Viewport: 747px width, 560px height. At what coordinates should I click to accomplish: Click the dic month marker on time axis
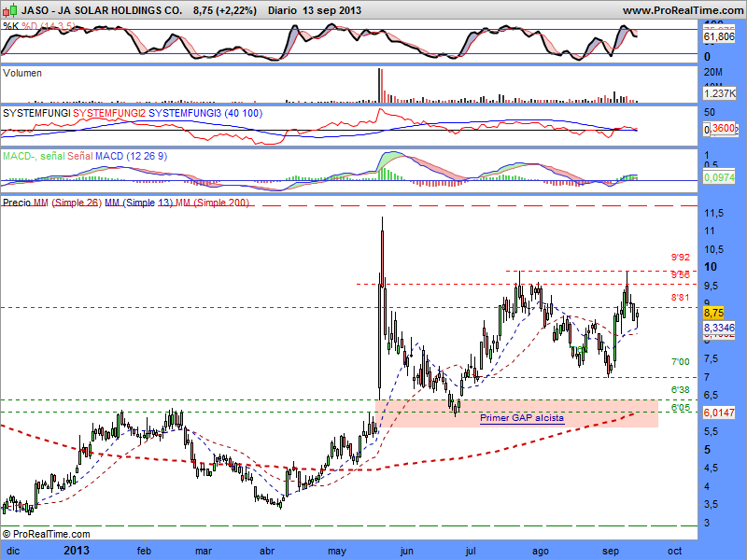point(13,551)
